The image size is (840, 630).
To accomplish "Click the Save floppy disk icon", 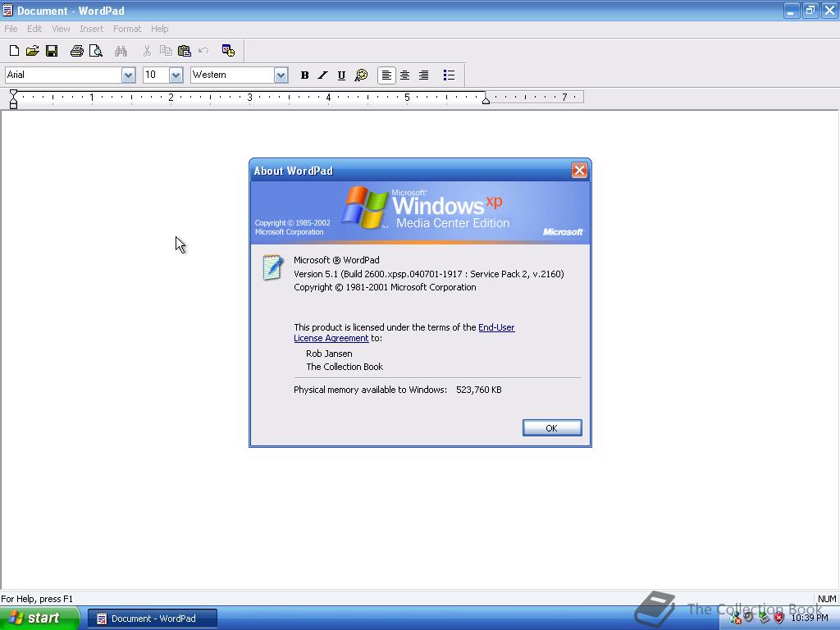I will point(52,51).
